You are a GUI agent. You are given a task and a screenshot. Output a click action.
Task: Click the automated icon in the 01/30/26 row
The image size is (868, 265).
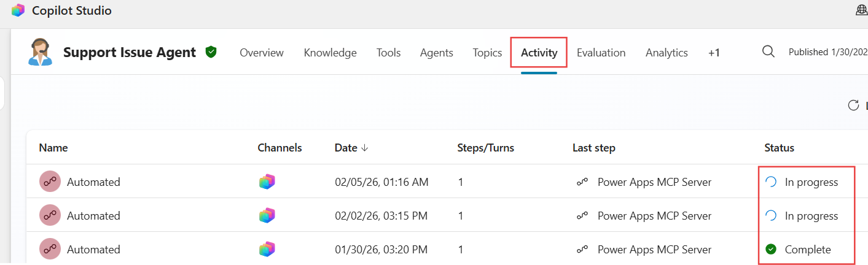pyautogui.click(x=50, y=249)
